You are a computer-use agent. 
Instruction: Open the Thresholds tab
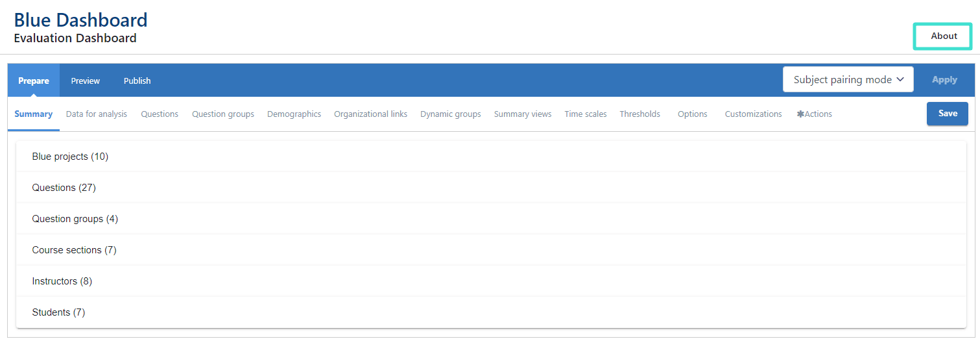pyautogui.click(x=639, y=114)
